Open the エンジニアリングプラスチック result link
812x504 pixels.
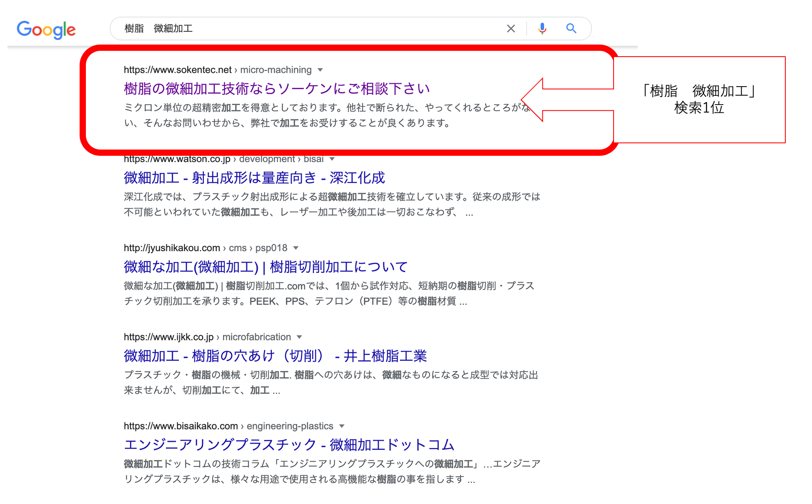tap(288, 445)
